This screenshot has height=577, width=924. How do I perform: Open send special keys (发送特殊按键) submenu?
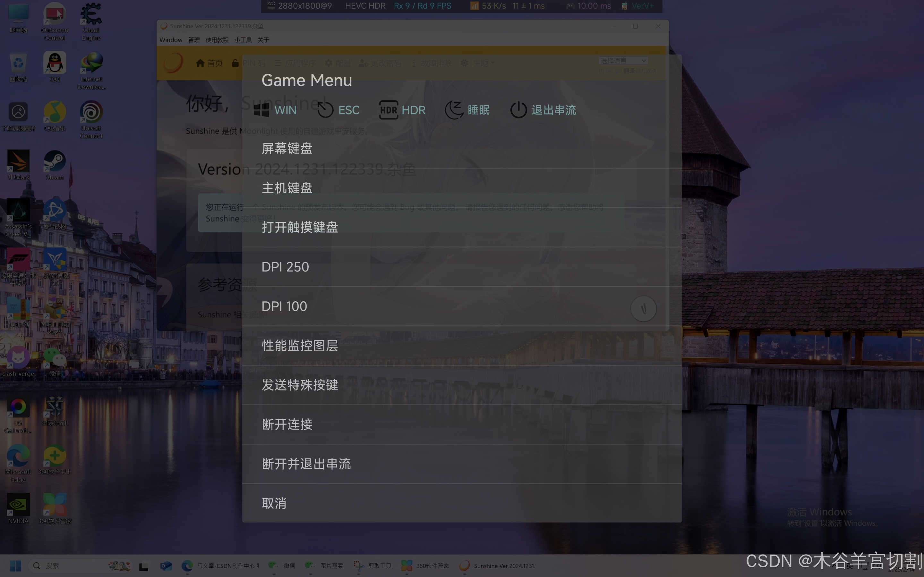300,385
